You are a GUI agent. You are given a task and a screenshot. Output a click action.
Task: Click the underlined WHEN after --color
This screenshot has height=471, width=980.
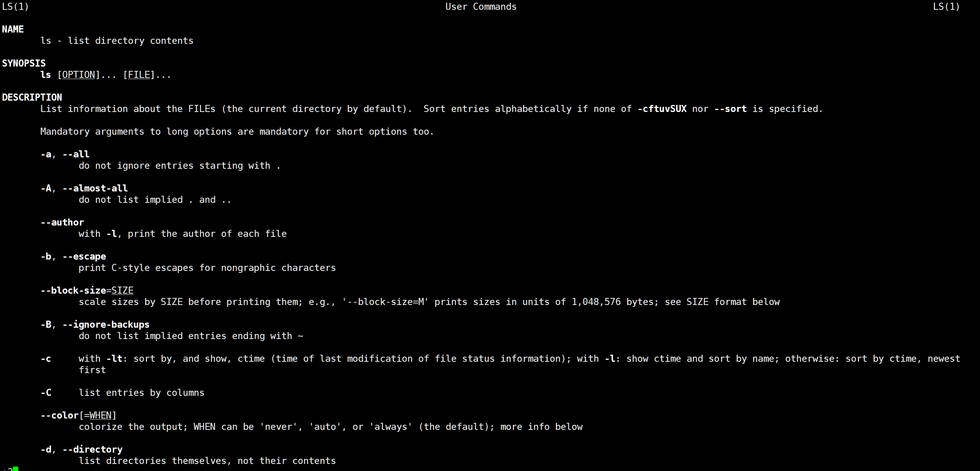coord(101,415)
